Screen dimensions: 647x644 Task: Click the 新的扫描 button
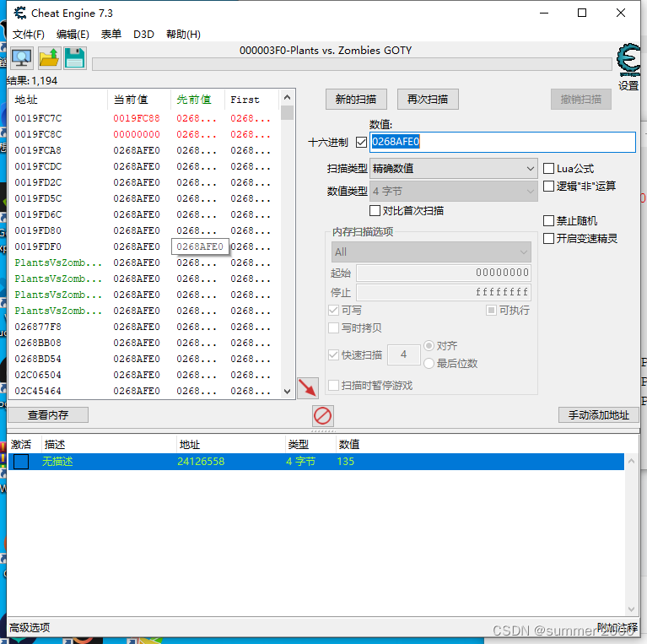(356, 99)
